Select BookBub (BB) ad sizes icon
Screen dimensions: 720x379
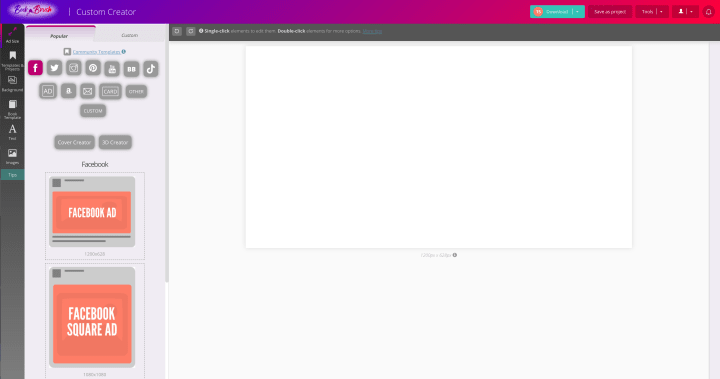pos(131,69)
